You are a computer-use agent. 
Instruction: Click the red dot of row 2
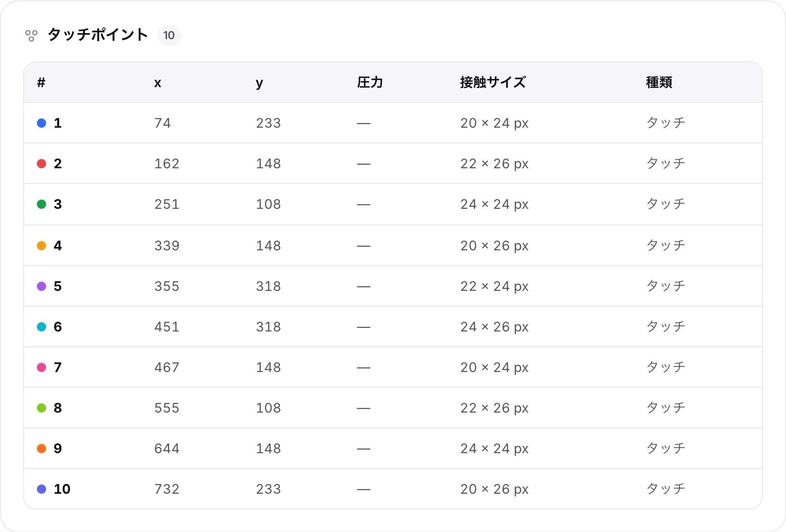point(42,164)
